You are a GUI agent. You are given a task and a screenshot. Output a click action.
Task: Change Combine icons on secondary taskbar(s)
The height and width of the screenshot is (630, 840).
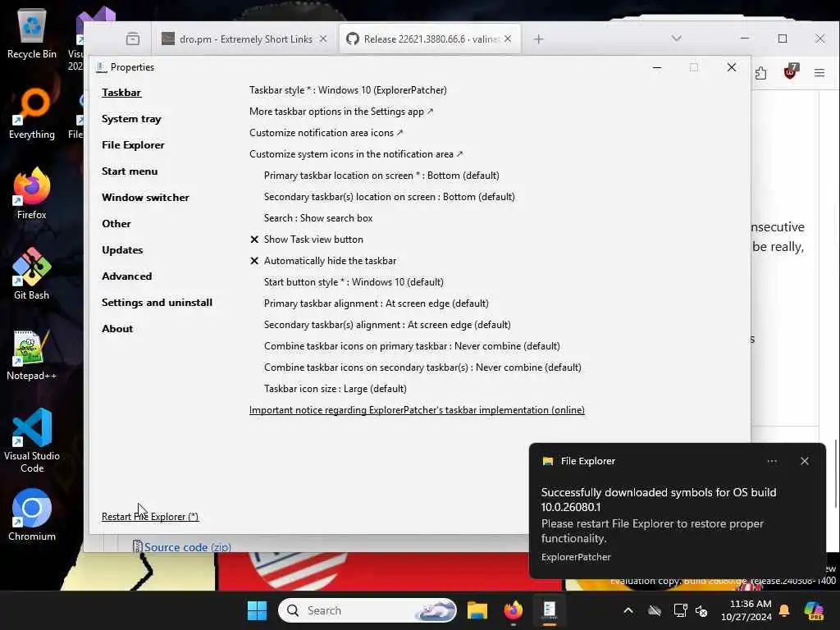[x=422, y=367]
